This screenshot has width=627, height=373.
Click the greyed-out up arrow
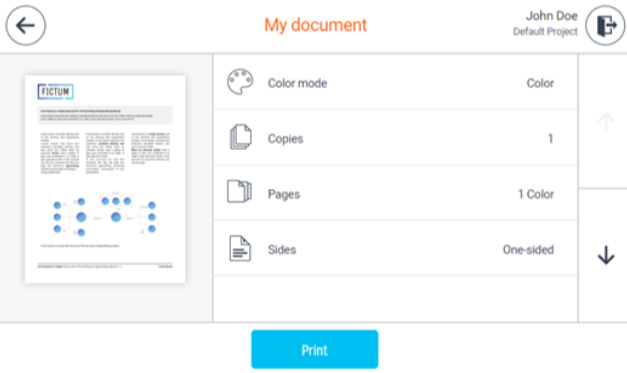(x=606, y=122)
